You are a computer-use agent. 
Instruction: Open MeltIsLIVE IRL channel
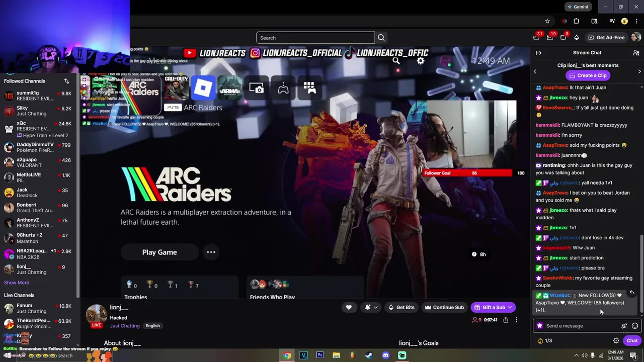pyautogui.click(x=38, y=177)
